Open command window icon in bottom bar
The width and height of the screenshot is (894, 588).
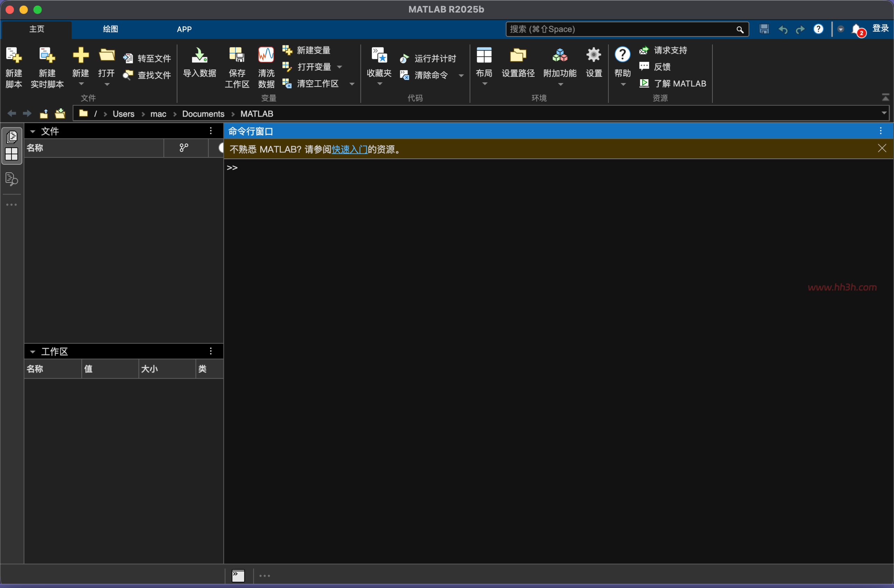pos(238,576)
